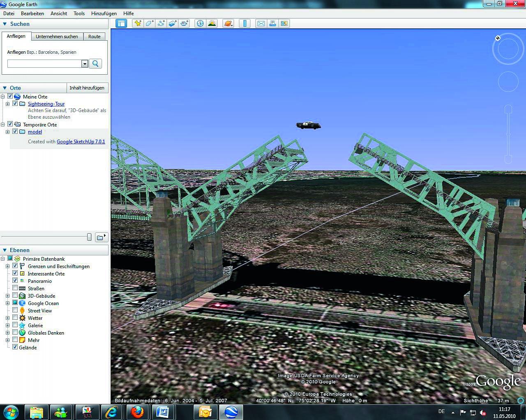
Task: Toggle the sidebar panel button
Action: click(121, 23)
